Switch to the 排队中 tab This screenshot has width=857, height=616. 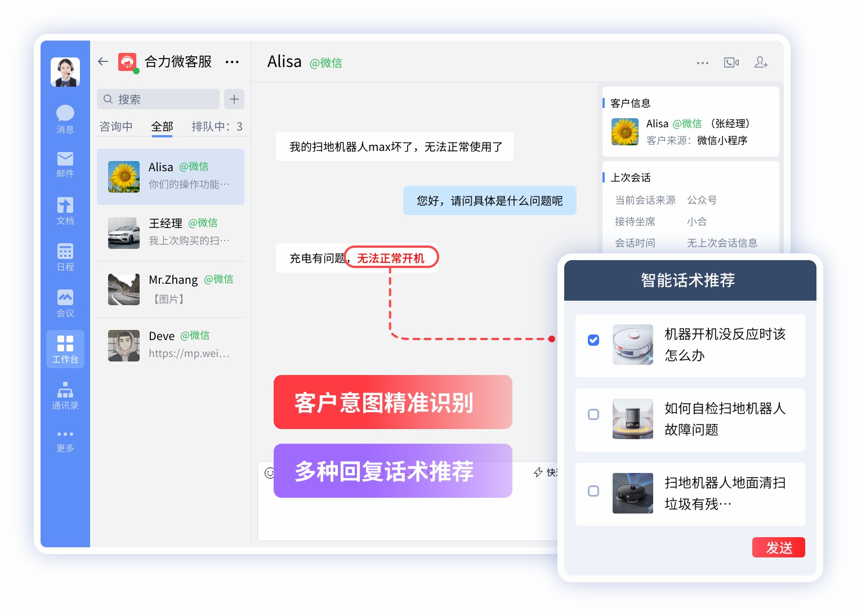tap(217, 127)
